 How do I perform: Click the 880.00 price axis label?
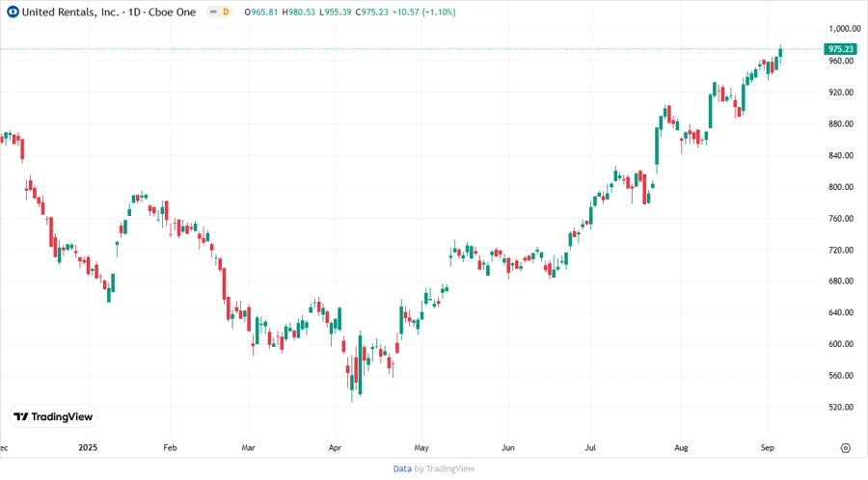click(x=841, y=124)
